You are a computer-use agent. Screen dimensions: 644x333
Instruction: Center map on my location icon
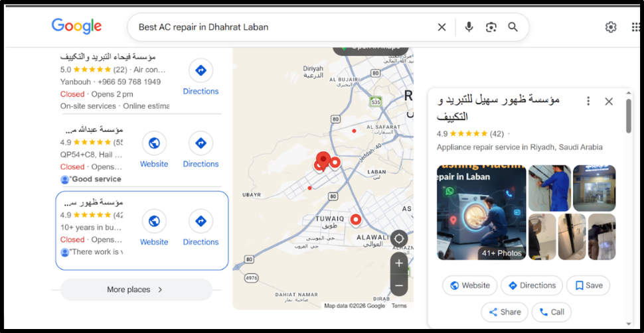click(x=399, y=239)
